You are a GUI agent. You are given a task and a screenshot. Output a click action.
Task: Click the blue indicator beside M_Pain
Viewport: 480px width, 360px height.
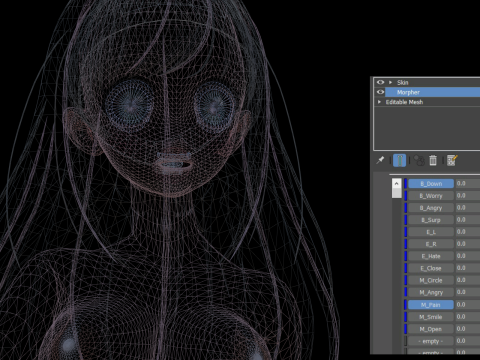[x=406, y=305]
